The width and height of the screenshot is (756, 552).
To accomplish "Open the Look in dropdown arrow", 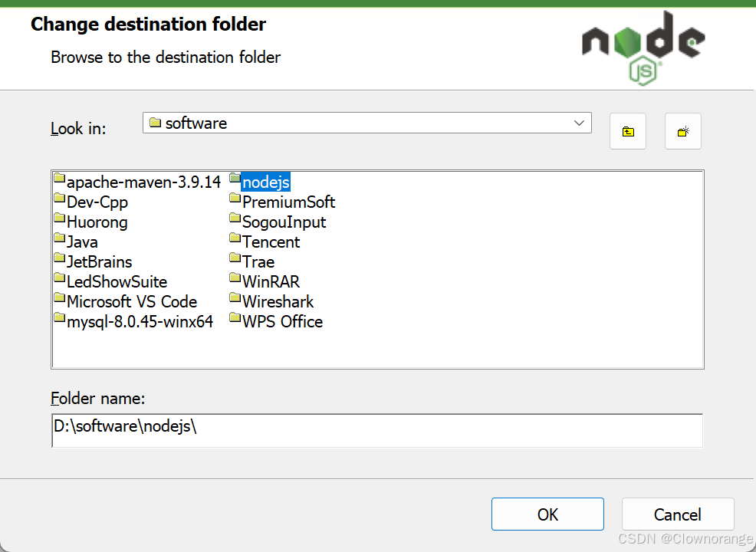I will tap(579, 123).
